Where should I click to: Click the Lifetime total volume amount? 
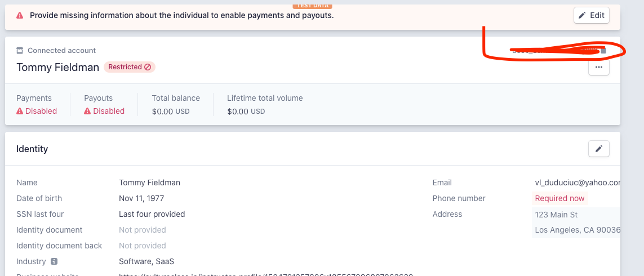click(x=246, y=112)
